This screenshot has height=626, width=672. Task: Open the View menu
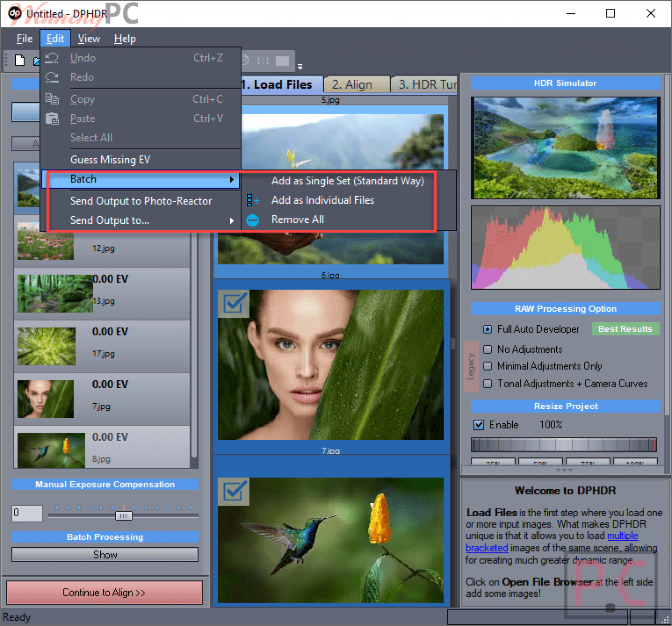(x=89, y=38)
